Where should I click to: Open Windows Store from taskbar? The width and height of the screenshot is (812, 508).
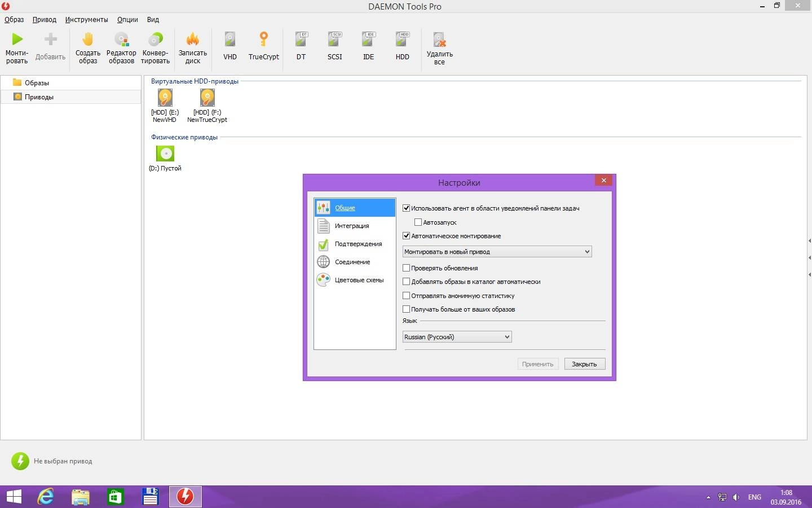point(116,497)
